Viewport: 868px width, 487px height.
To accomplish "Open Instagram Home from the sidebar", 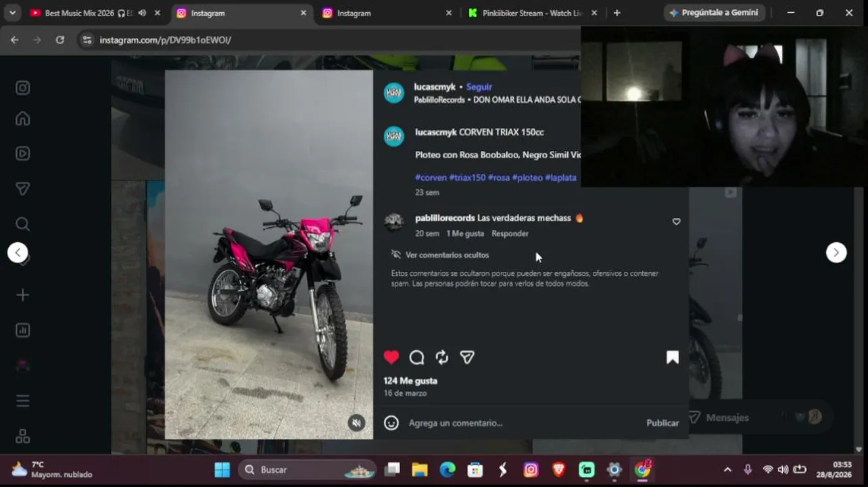I will tap(23, 119).
